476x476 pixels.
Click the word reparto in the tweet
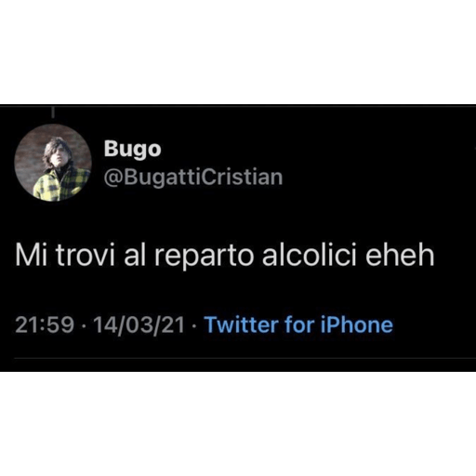click(x=204, y=258)
